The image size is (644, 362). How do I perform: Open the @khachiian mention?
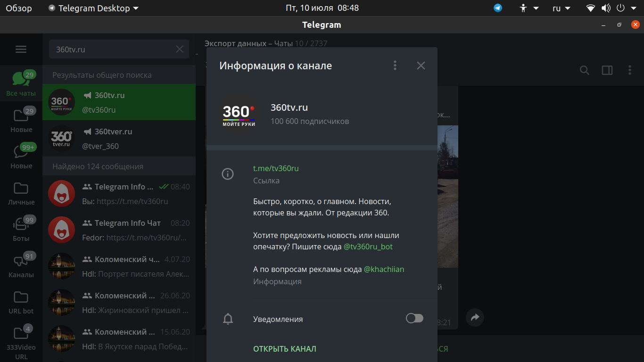(x=384, y=269)
